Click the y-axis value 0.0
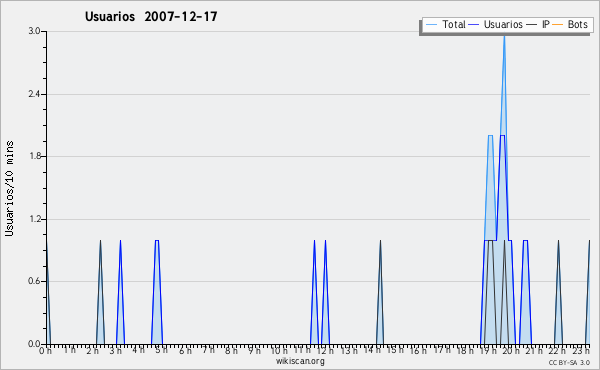Viewport: 600px width, 370px height. [x=34, y=344]
